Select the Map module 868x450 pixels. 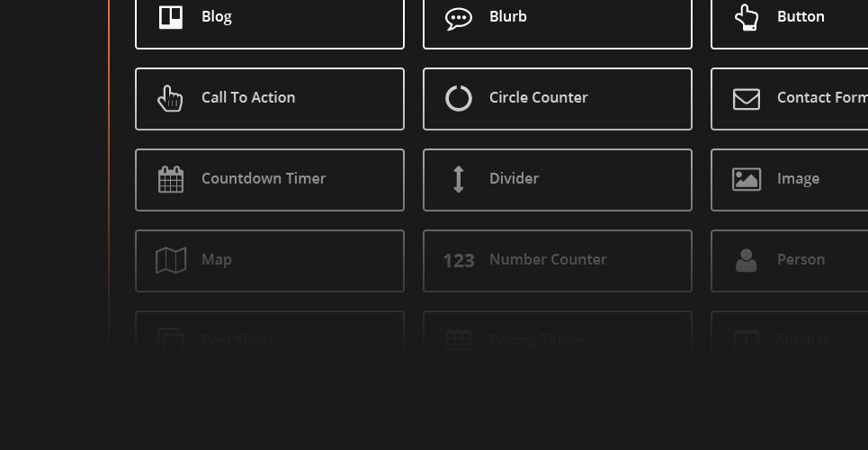tap(270, 261)
